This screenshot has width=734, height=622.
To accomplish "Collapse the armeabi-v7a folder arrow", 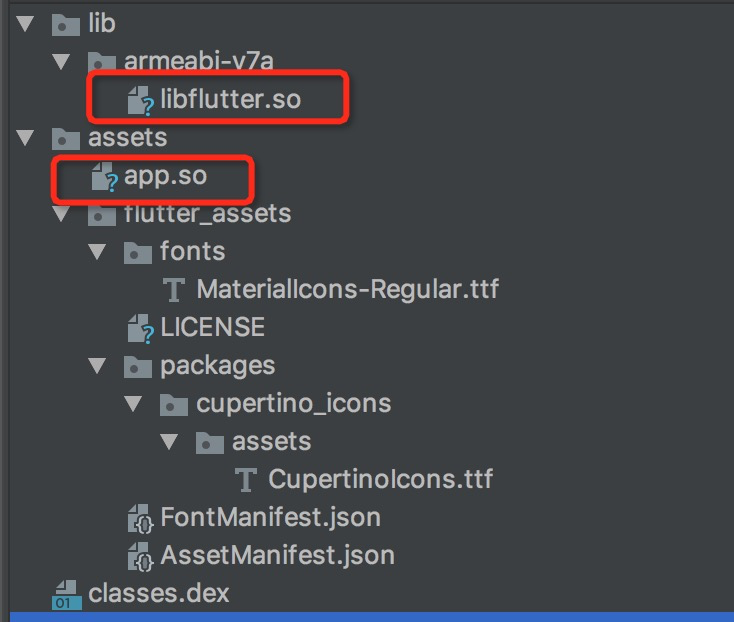I will [x=61, y=61].
